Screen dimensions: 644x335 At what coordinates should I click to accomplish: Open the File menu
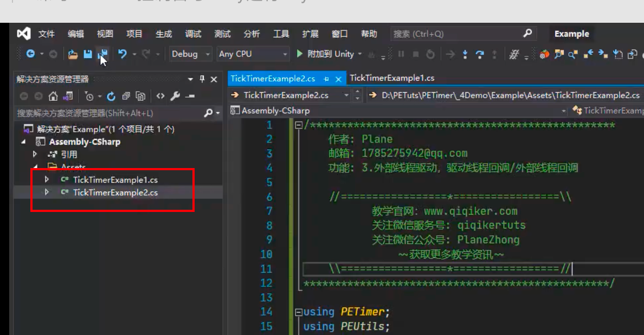coord(47,34)
